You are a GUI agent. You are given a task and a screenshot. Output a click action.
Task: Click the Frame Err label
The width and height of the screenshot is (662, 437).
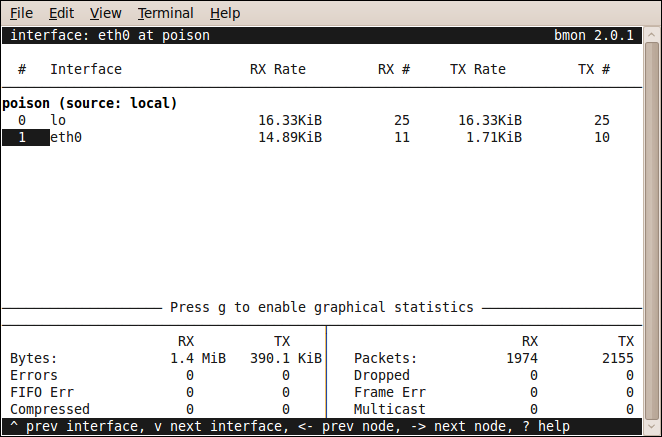coord(390,392)
